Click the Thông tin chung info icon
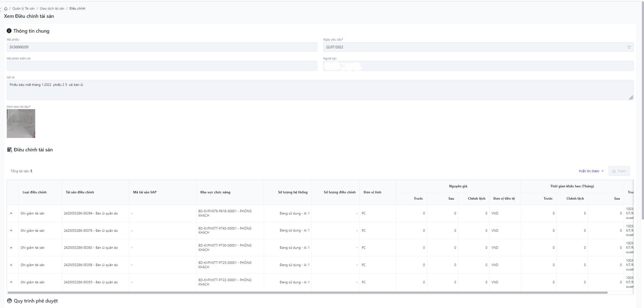Viewport: 644px width, 308px height. [x=9, y=31]
